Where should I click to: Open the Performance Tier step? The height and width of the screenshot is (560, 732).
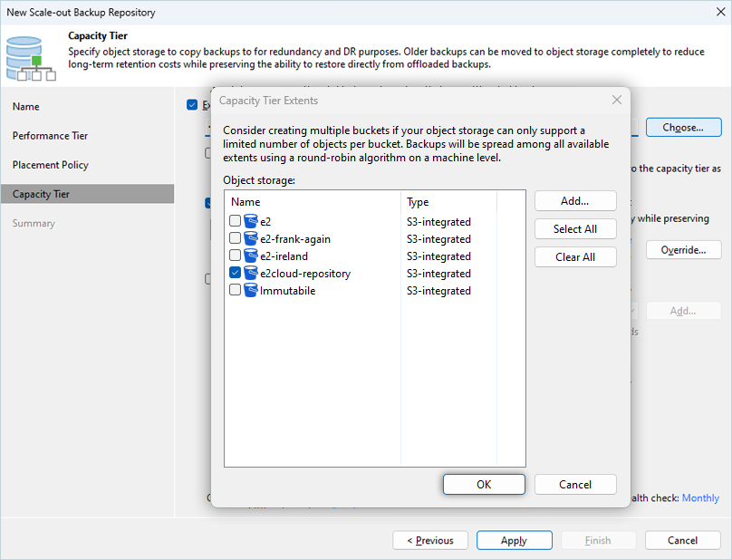(51, 136)
